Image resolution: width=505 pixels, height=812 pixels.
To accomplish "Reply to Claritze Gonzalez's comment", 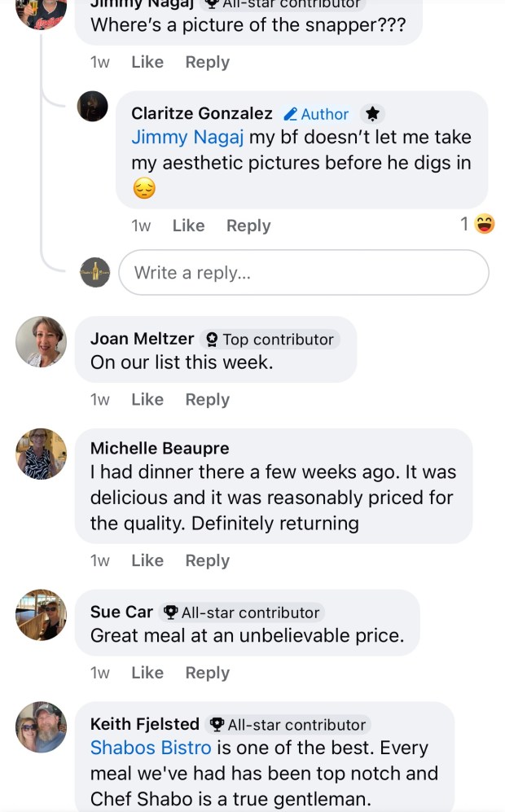I will 248,226.
